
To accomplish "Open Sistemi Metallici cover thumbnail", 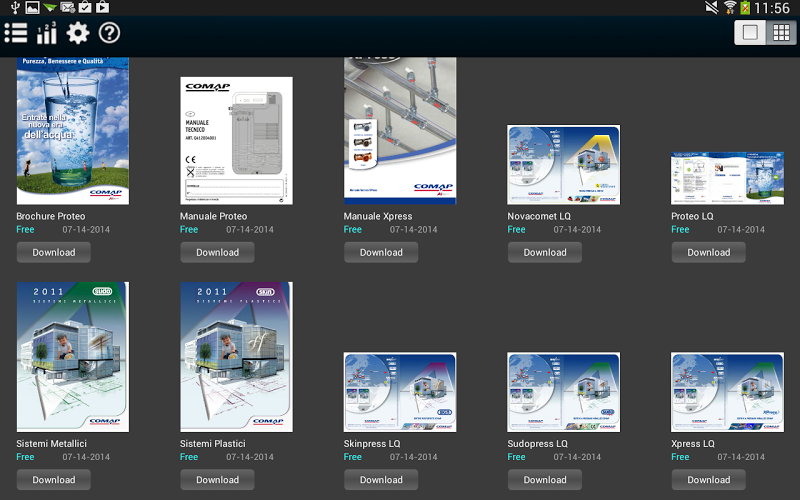I will [73, 357].
